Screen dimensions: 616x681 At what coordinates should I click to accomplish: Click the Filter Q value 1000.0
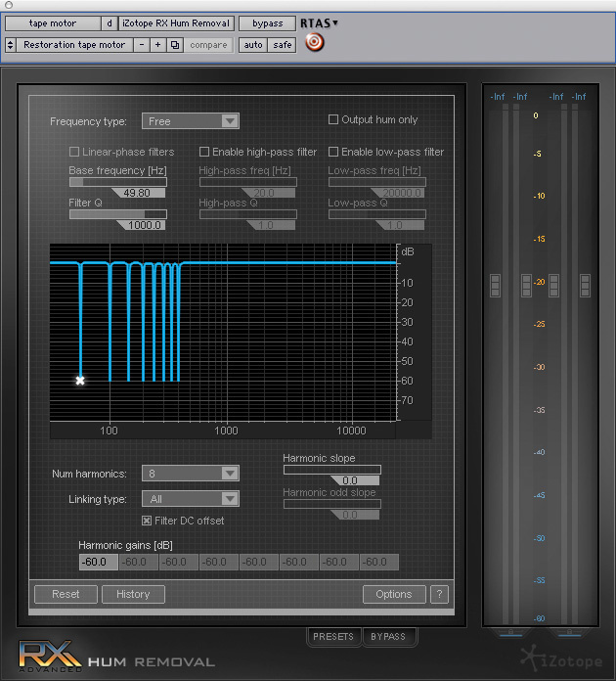142,225
